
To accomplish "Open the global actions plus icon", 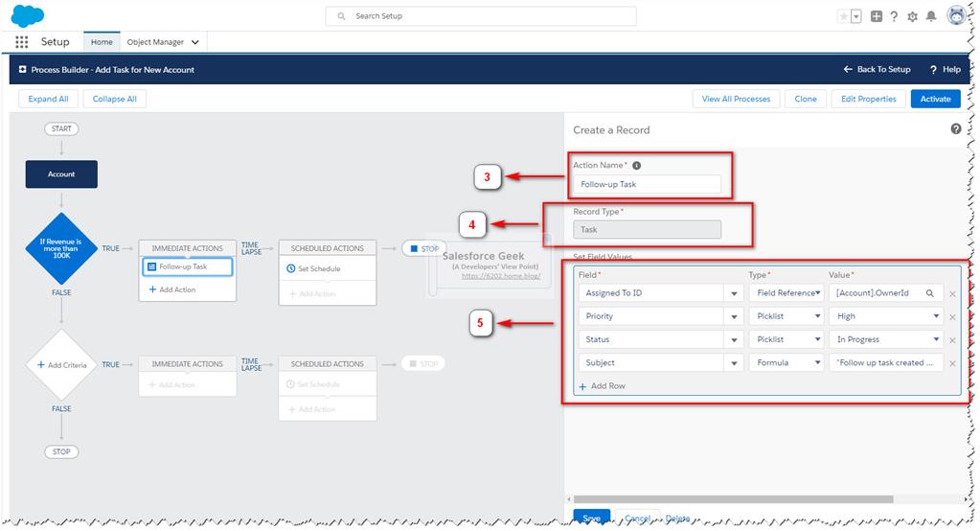I will pos(877,16).
